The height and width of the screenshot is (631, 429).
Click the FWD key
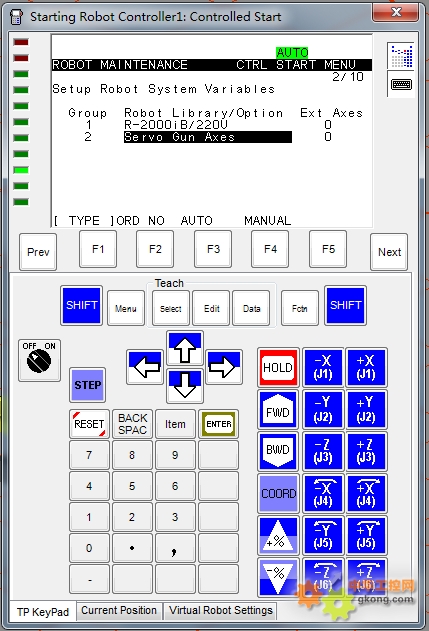[278, 410]
